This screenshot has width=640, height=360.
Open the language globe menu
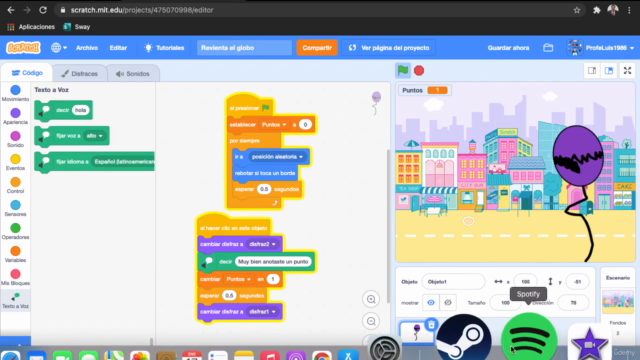[59, 48]
